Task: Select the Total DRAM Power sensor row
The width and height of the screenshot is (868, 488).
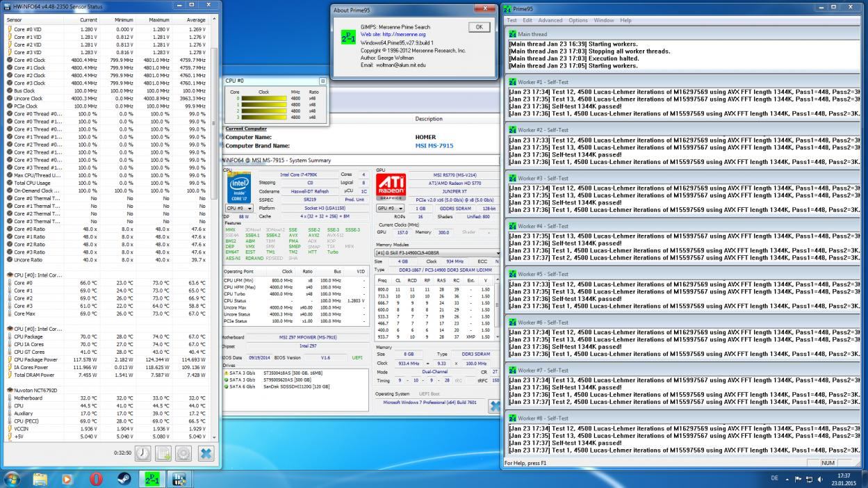Action: click(x=108, y=375)
